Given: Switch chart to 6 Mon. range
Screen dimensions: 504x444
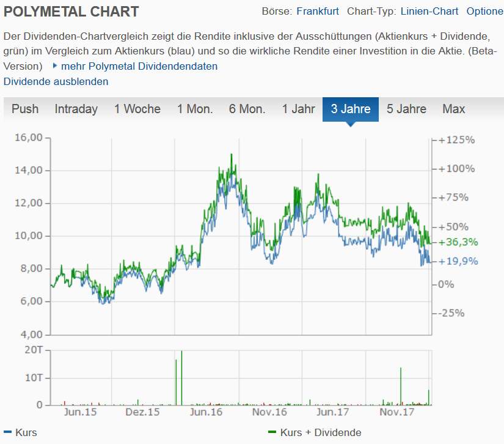Looking at the screenshot, I should point(247,109).
